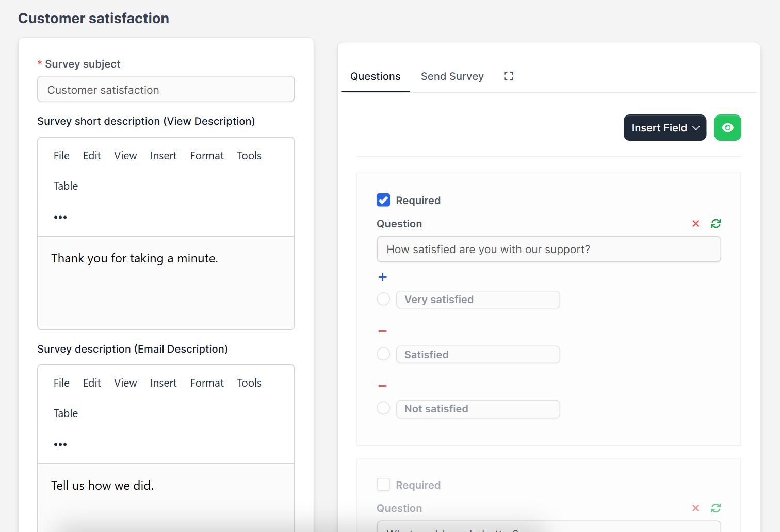Viewport: 780px width, 532px height.
Task: Open more options ellipsis in email description editor
Action: [x=60, y=444]
